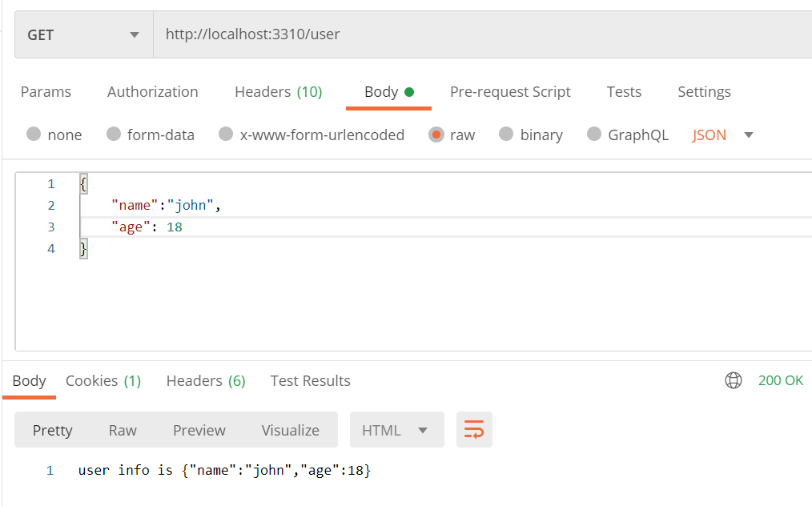812x506 pixels.
Task: Open the GET method dropdown
Action: point(83,34)
